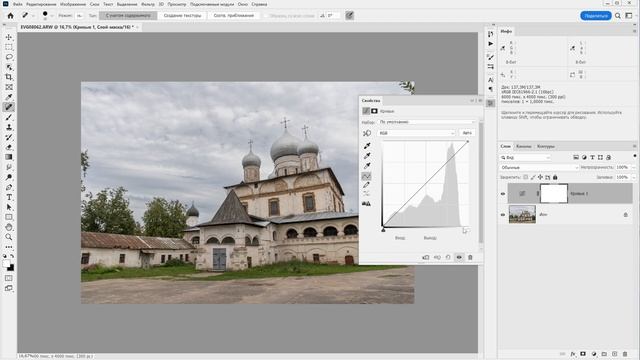
Task: Open the workspace switcher icon
Action: coord(629,16)
